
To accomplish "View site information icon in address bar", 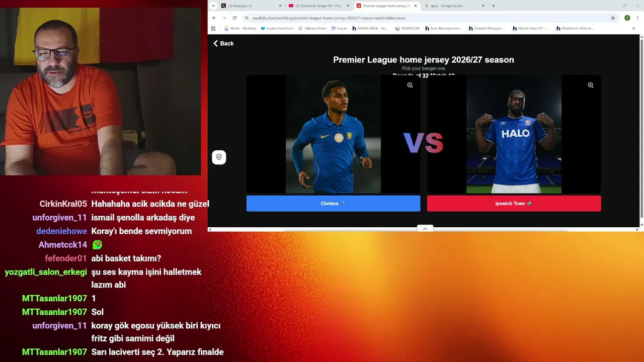I will pos(247,18).
